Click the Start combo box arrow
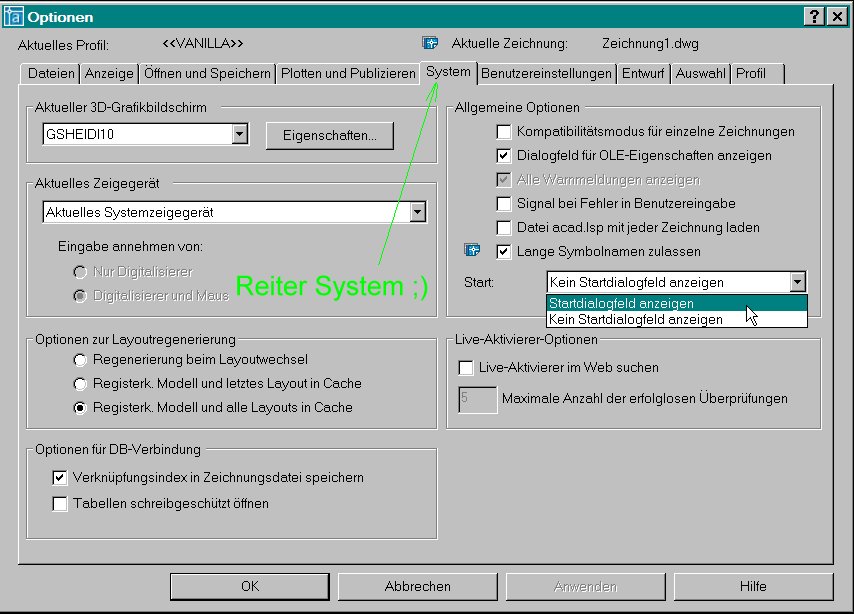Image resolution: width=854 pixels, height=614 pixels. coord(797,282)
